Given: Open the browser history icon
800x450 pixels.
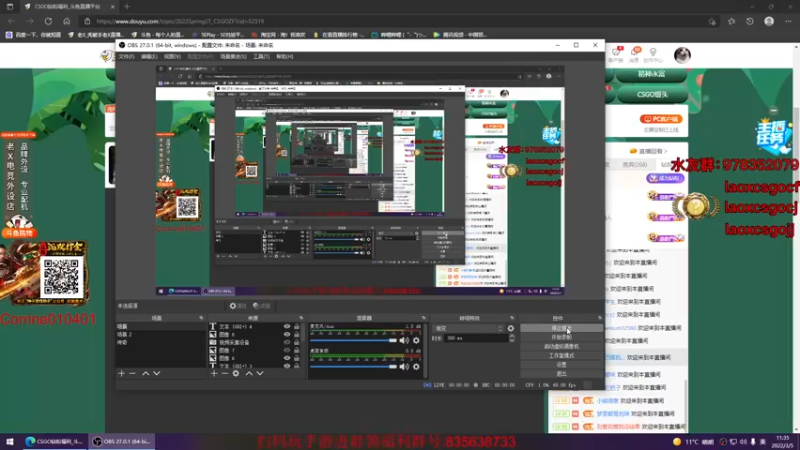Looking at the screenshot, I should tap(750, 21).
